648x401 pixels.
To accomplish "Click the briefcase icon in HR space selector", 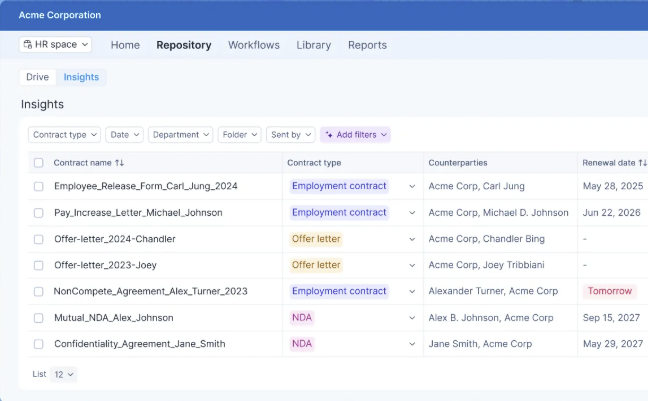I will point(28,44).
